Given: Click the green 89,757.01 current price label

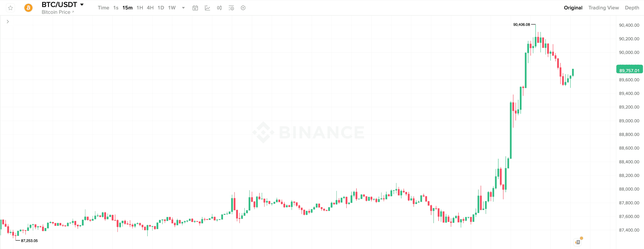Looking at the screenshot, I should (x=629, y=70).
